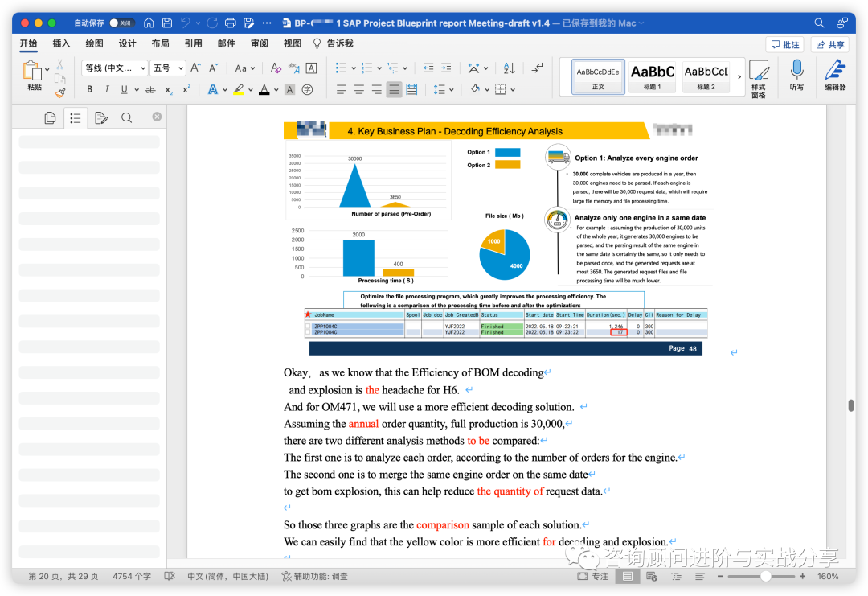Open the Design tab

pyautogui.click(x=127, y=43)
